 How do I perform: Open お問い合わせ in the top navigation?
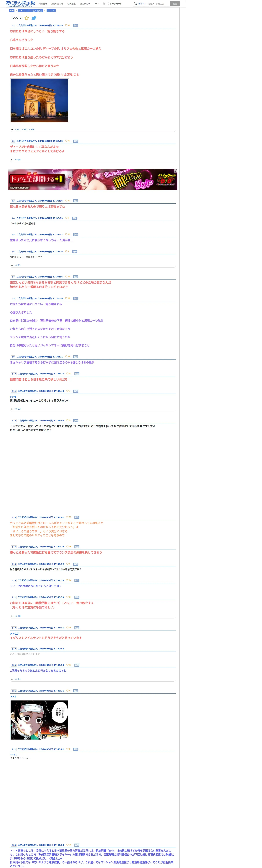(57, 4)
